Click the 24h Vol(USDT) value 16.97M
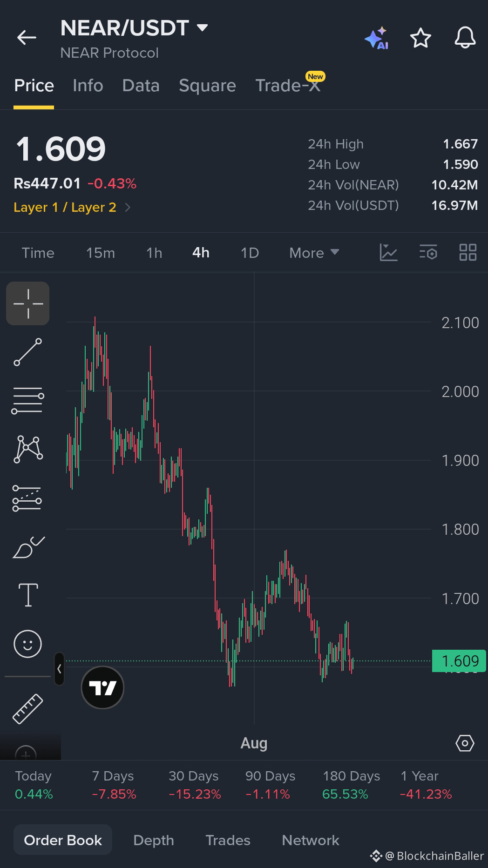Image resolution: width=488 pixels, height=868 pixels. click(454, 205)
